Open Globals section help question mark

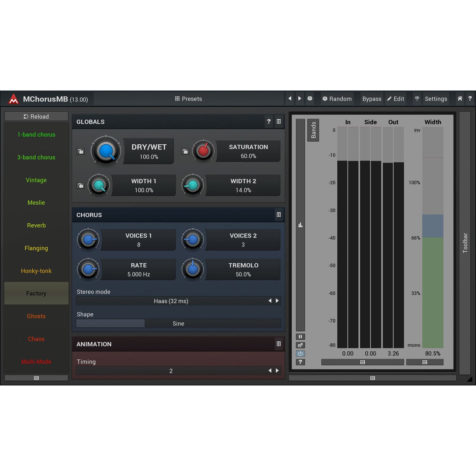coord(269,122)
